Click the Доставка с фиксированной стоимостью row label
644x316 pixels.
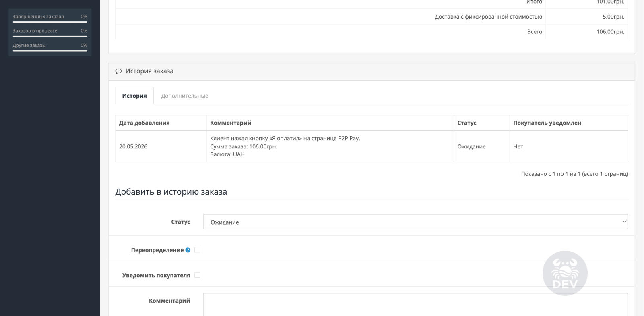(x=488, y=17)
